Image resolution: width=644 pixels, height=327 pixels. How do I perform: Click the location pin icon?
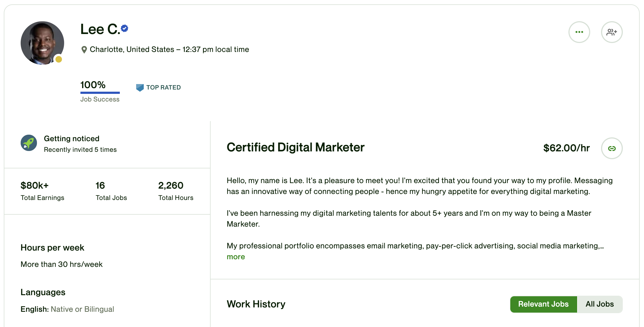[x=84, y=50]
